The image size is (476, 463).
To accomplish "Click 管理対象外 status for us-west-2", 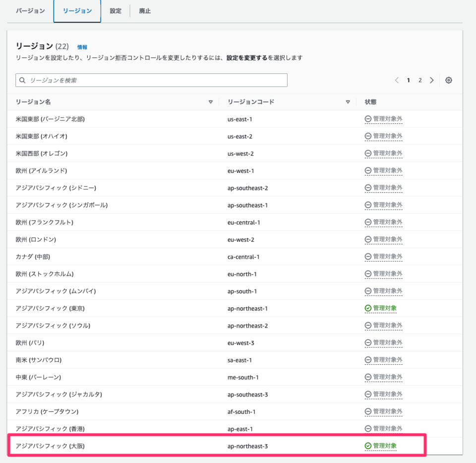I will (x=387, y=153).
